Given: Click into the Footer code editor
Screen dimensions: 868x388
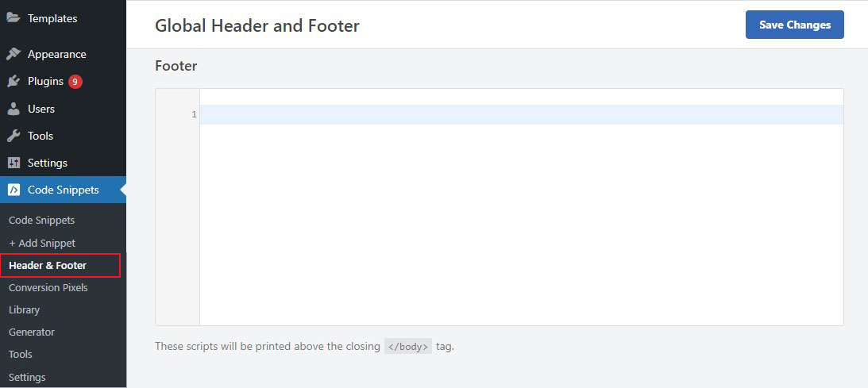Looking at the screenshot, I should point(521,207).
